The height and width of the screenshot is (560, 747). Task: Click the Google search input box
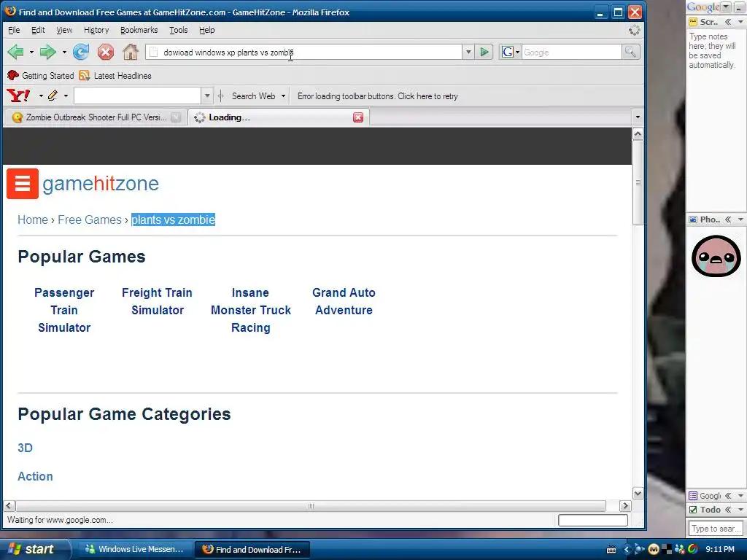pyautogui.click(x=572, y=52)
